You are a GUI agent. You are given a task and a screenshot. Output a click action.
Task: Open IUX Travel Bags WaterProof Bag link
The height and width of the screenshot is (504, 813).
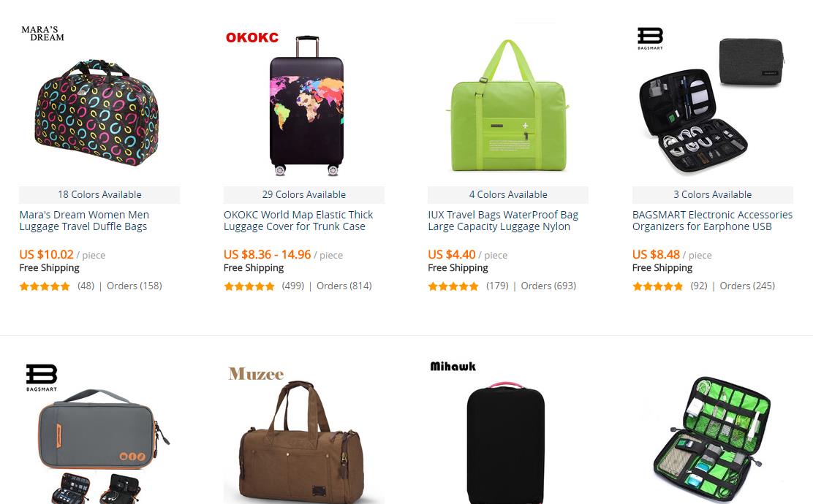coord(503,221)
